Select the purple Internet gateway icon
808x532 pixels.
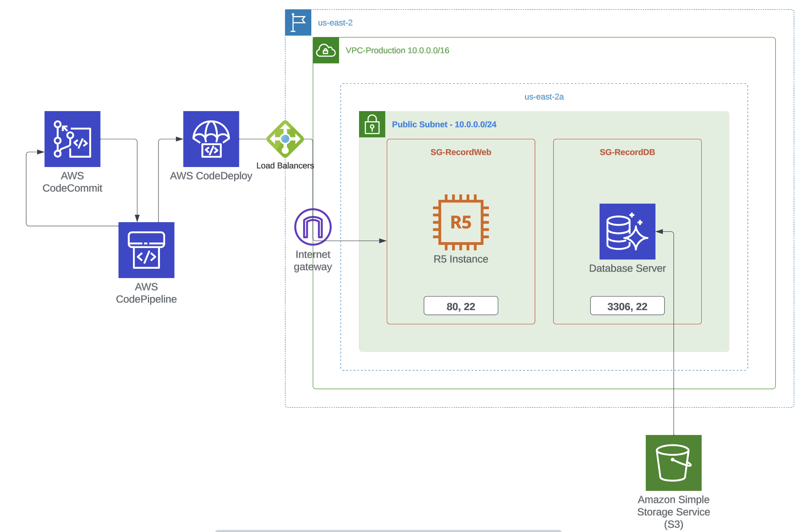pyautogui.click(x=313, y=227)
